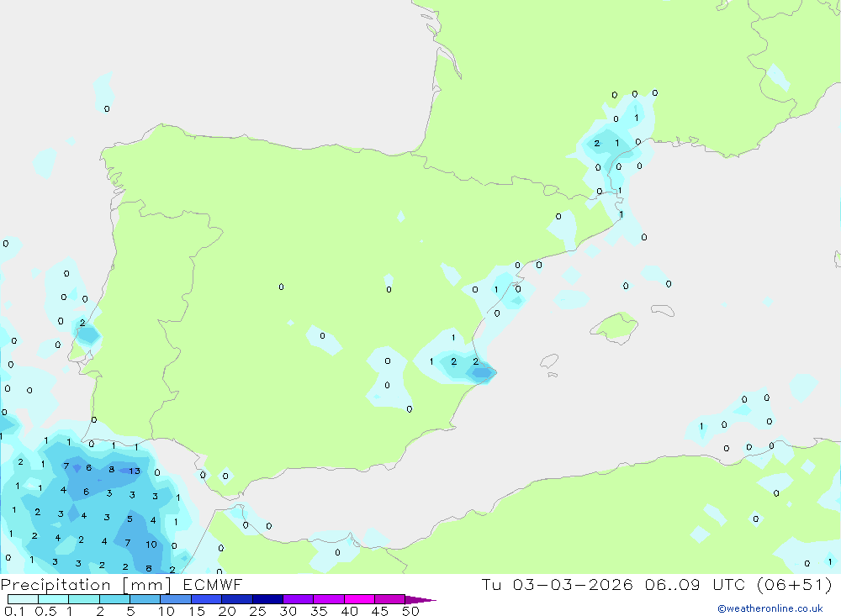841x616 pixels.
Task: Click the weekday abbreviation "Tu"
Action: [x=491, y=584]
